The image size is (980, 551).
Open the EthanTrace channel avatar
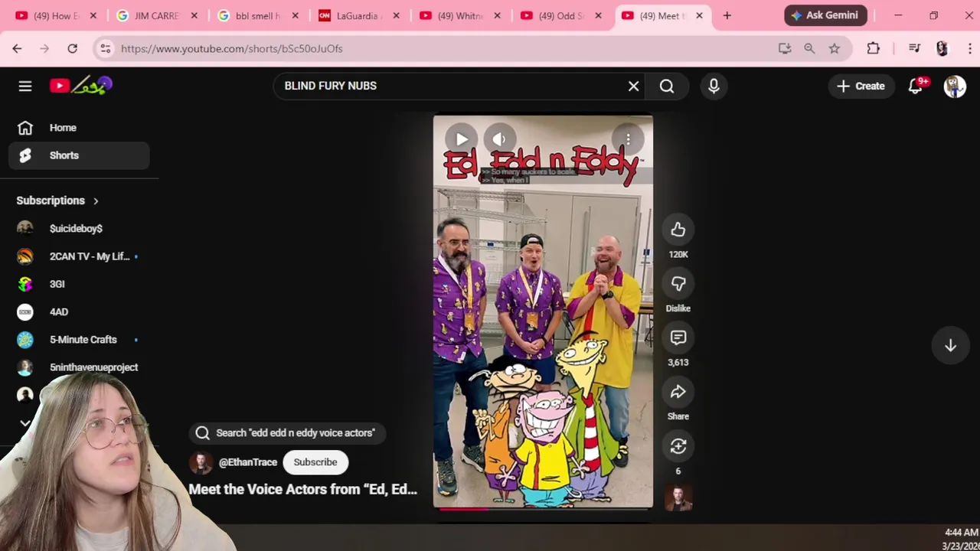(x=201, y=462)
